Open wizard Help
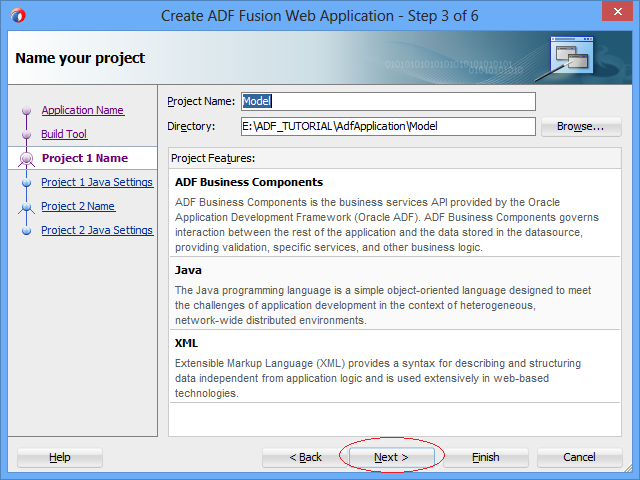The height and width of the screenshot is (480, 640). coord(60,457)
